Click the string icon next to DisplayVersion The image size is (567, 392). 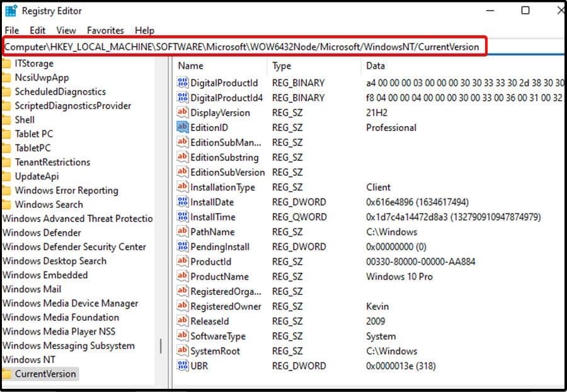click(182, 112)
